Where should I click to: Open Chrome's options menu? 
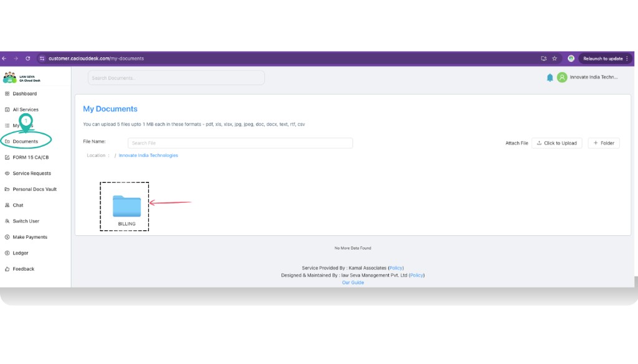click(628, 58)
